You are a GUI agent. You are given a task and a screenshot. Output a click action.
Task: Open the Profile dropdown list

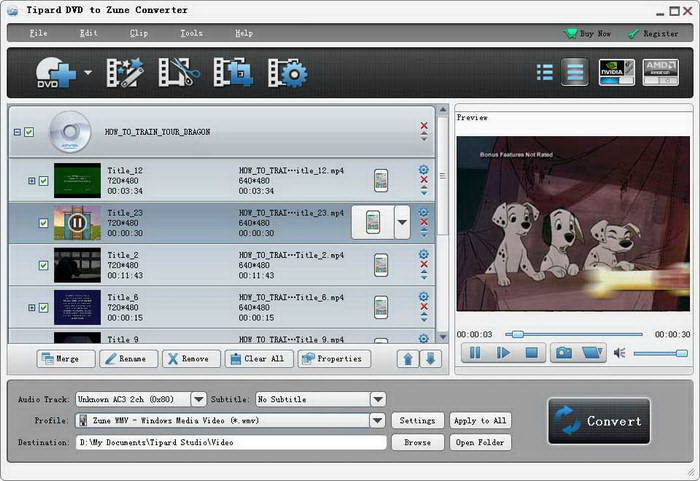377,421
